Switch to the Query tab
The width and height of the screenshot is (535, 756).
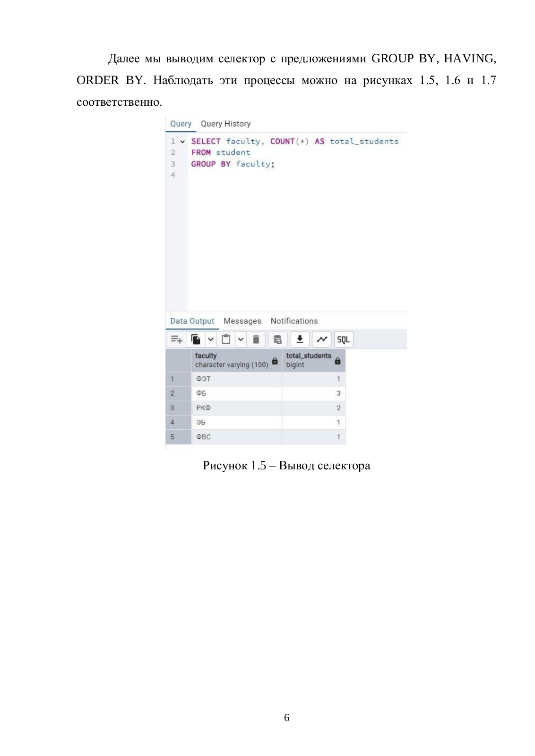(181, 124)
